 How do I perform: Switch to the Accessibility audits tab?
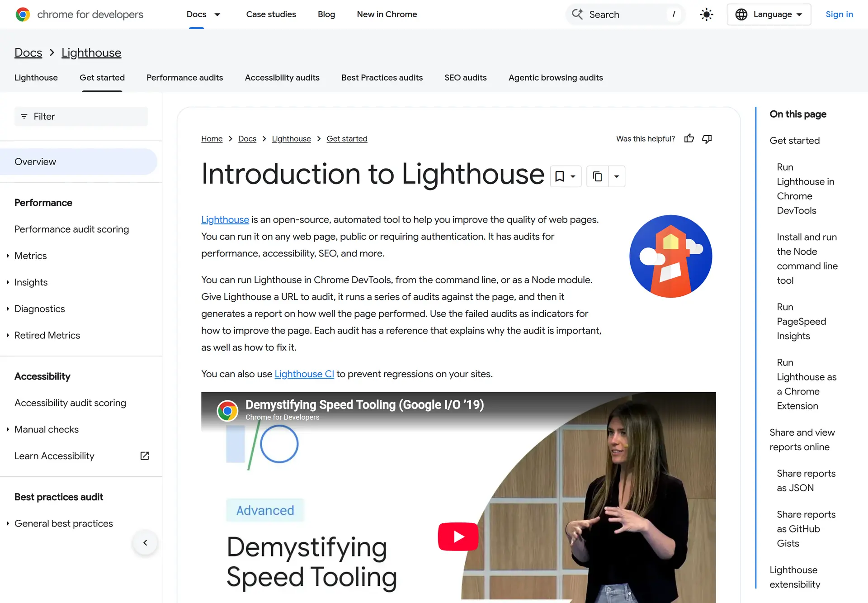282,78
